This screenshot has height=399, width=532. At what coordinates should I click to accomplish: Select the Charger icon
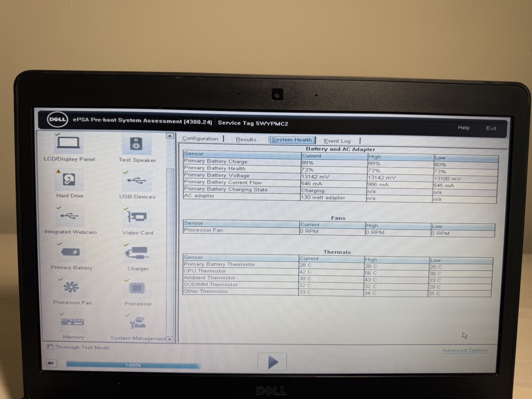(138, 253)
